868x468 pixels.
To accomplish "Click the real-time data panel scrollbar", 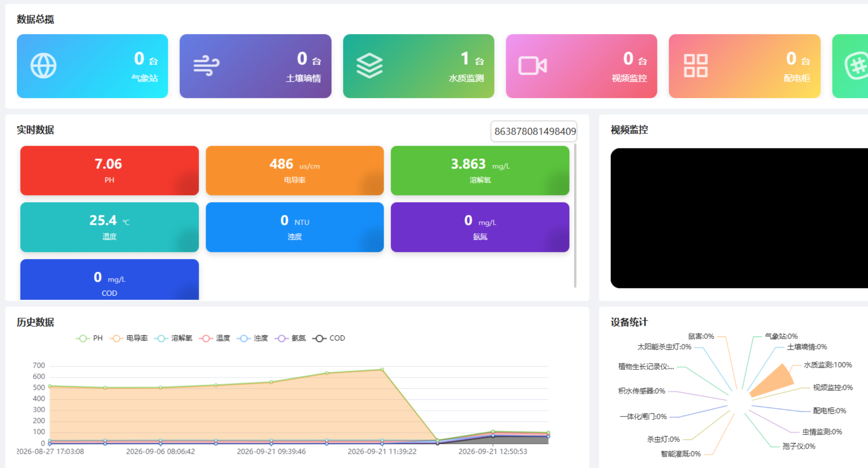I will click(x=575, y=215).
